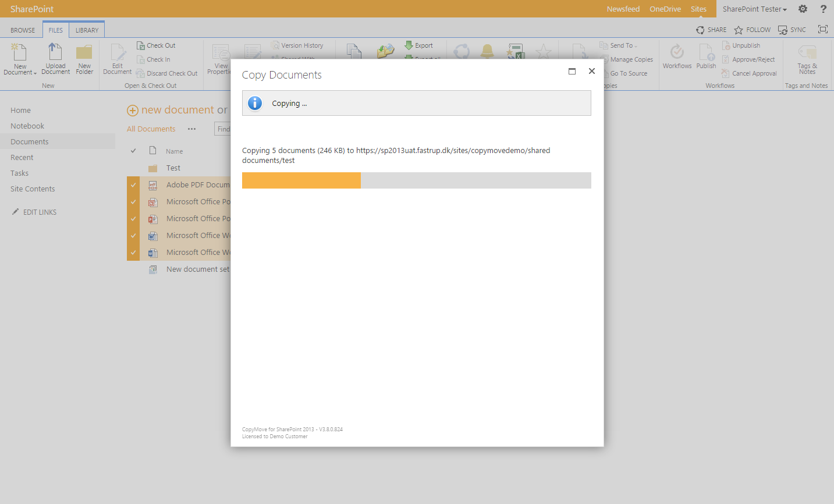
Task: Click the Check Out ribbon command
Action: 156,45
